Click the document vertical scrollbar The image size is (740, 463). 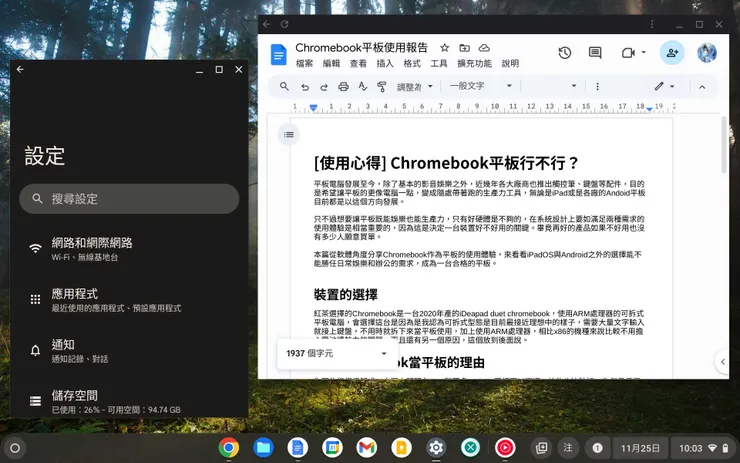click(x=724, y=145)
